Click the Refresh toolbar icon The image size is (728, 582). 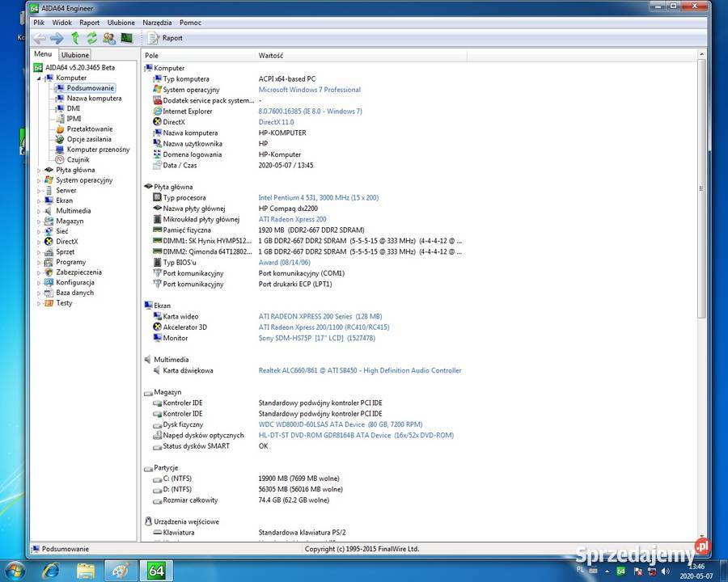pyautogui.click(x=92, y=38)
